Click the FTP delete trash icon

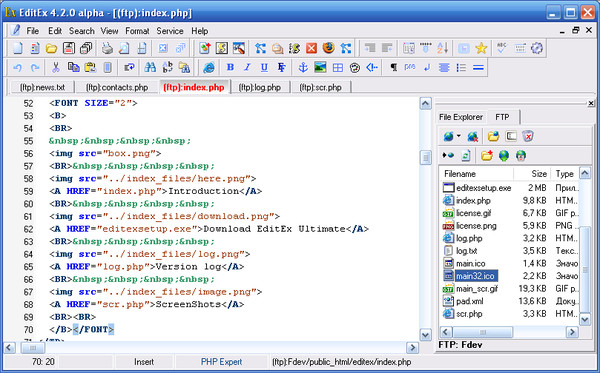point(528,136)
